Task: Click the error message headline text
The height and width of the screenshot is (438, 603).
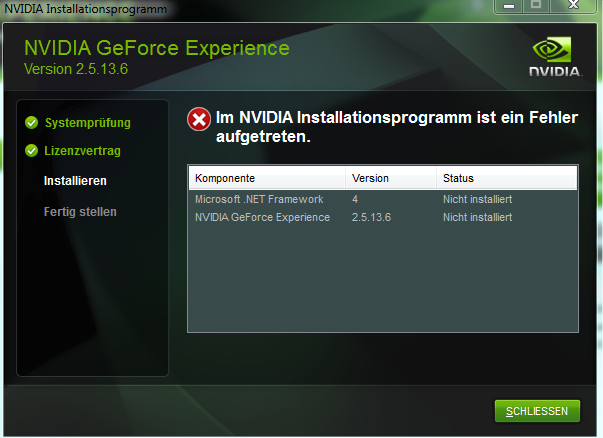Action: [397, 127]
